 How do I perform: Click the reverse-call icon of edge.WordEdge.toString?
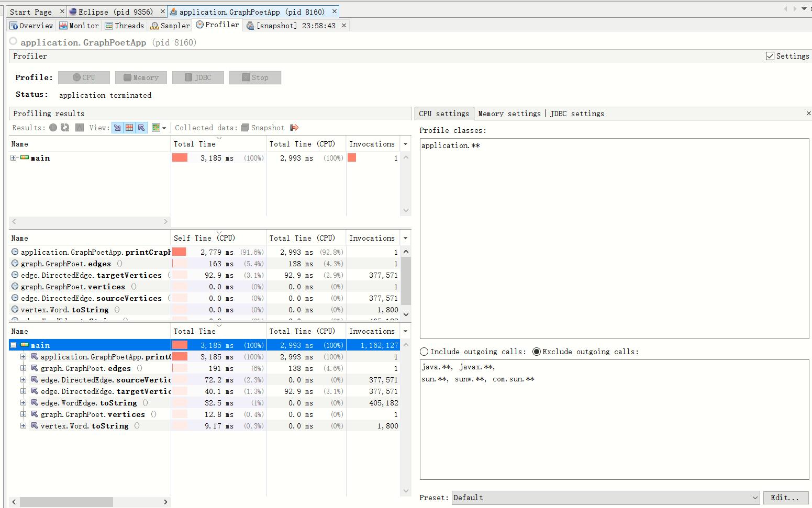[34, 402]
